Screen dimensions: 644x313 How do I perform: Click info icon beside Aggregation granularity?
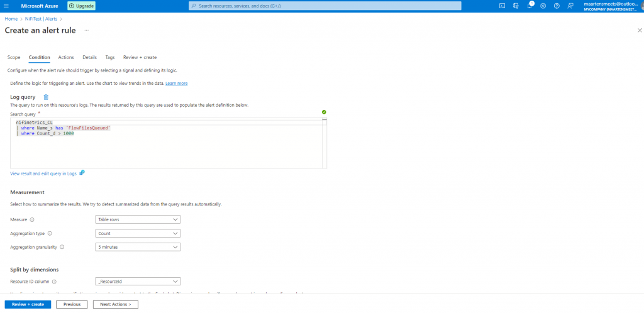(62, 247)
